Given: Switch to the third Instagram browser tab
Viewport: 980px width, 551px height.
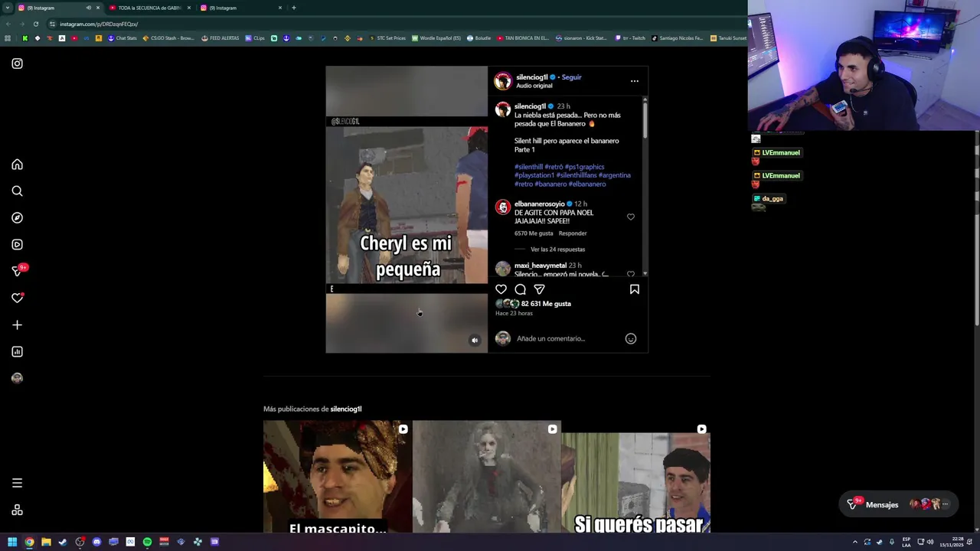Looking at the screenshot, I should pyautogui.click(x=241, y=8).
